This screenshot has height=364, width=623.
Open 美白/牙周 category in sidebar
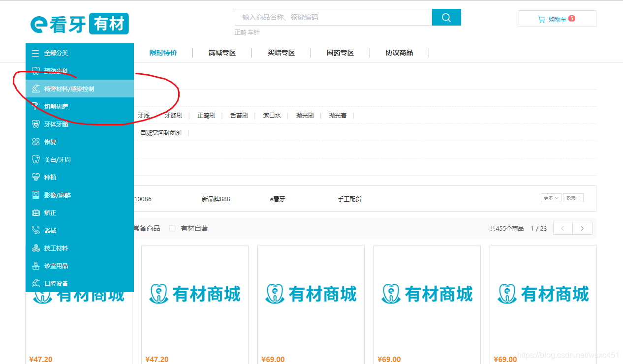click(80, 159)
